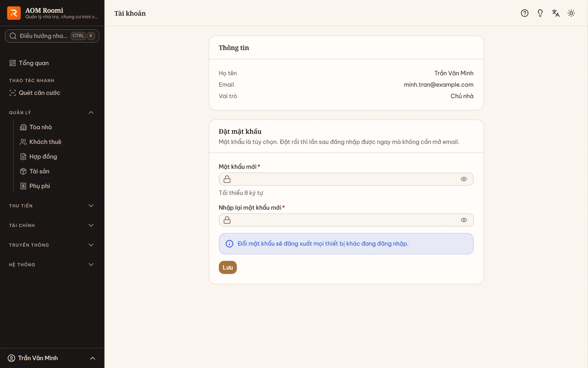Click the lock icon in Mật khẩu mới field

click(x=227, y=179)
